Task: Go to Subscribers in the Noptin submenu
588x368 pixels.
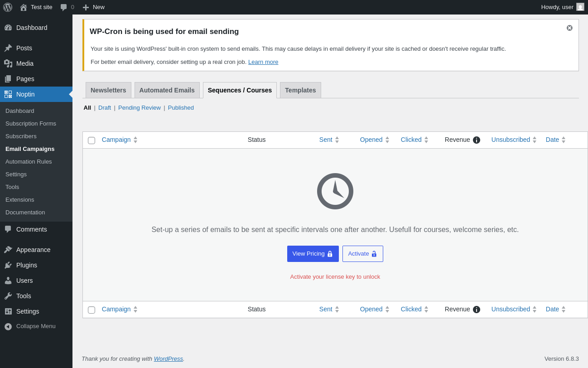Action: [21, 136]
